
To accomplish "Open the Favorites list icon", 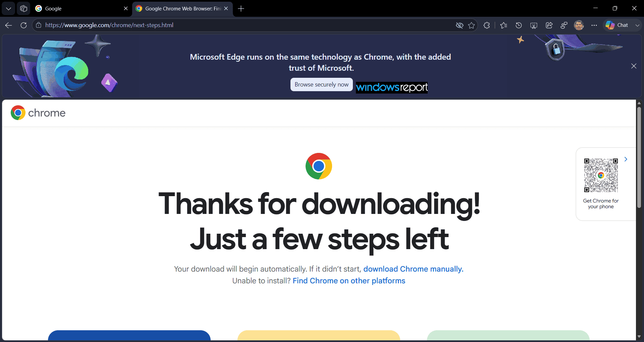I will [x=503, y=25].
